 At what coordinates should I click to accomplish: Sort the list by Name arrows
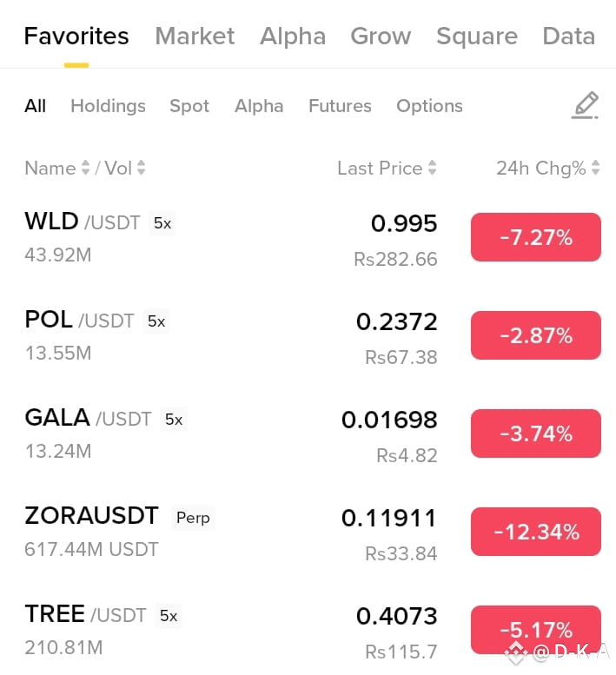click(x=86, y=168)
